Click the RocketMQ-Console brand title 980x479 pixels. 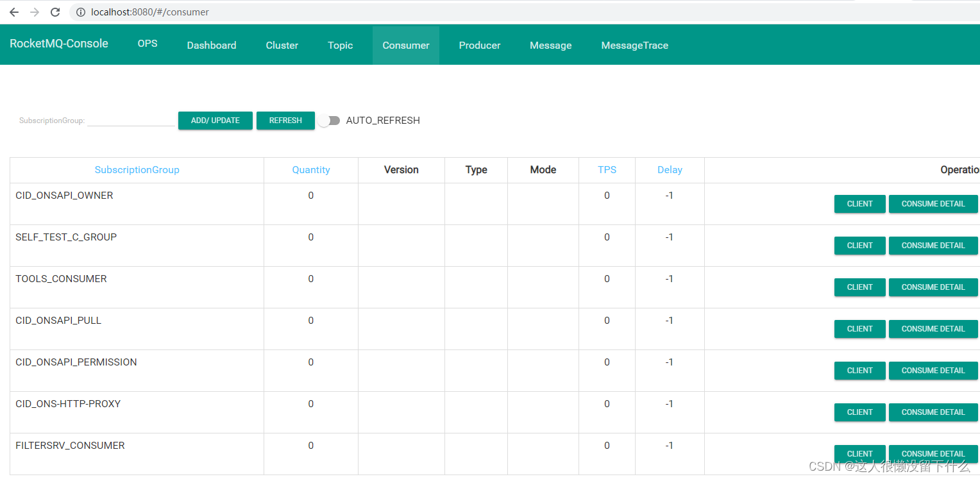pos(59,44)
